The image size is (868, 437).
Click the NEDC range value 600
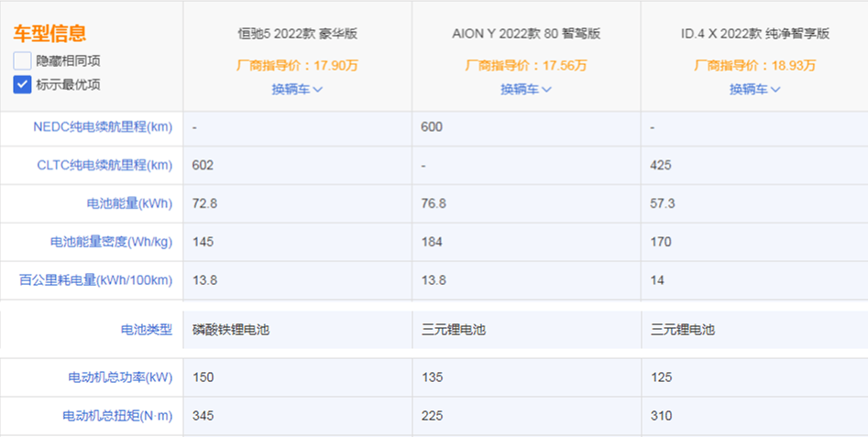coord(432,127)
